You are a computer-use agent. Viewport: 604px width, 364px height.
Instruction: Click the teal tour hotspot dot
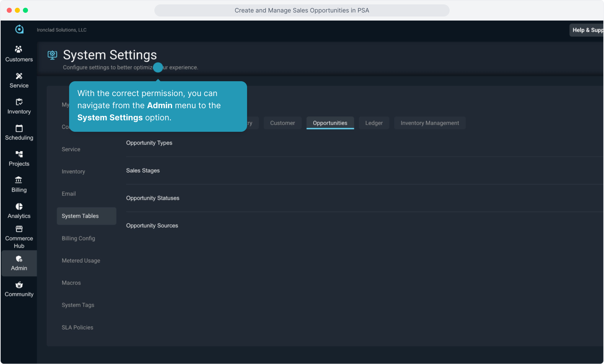pos(158,67)
